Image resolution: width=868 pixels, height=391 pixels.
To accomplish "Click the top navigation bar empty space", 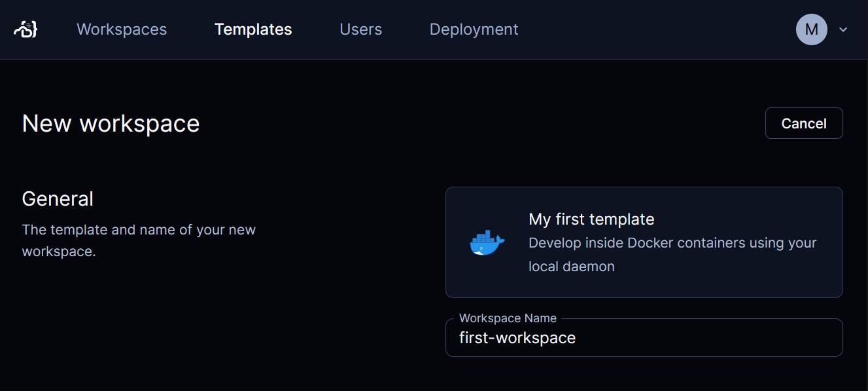I will 654,29.
